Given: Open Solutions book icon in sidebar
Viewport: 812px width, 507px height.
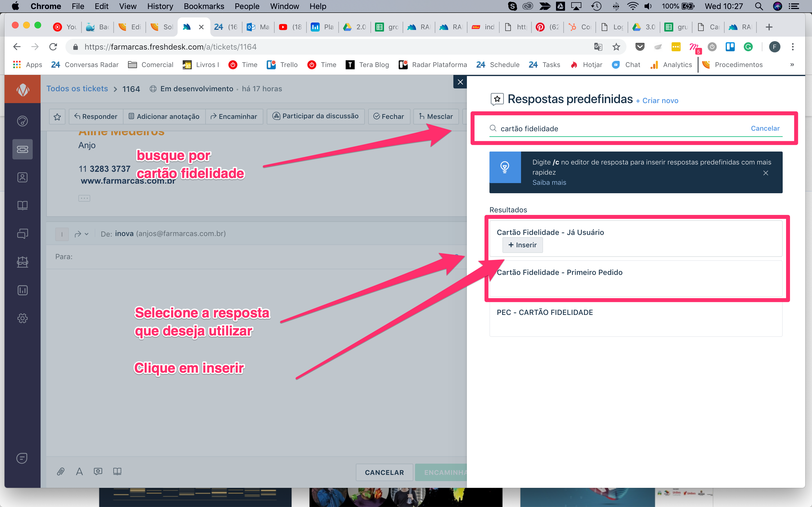Looking at the screenshot, I should pyautogui.click(x=23, y=205).
